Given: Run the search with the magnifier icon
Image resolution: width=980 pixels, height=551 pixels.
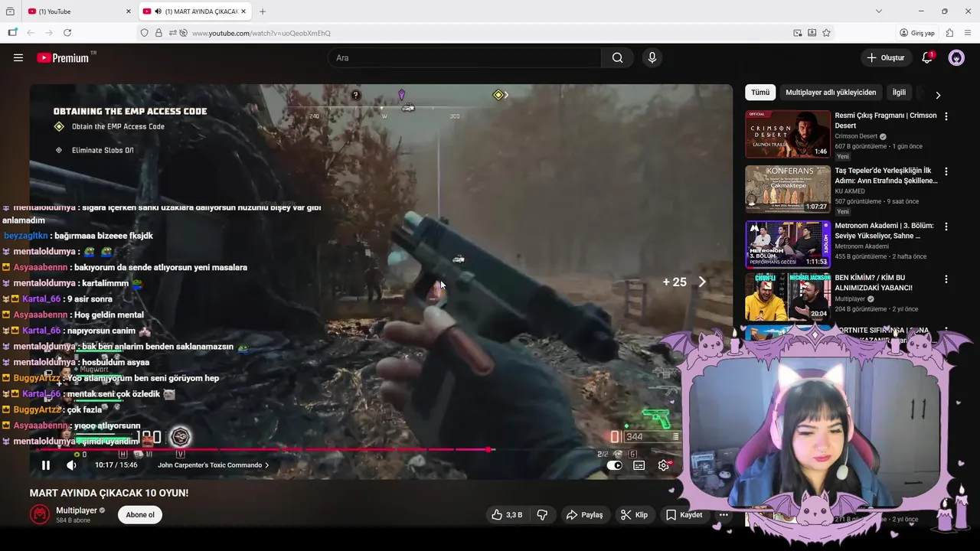Looking at the screenshot, I should click(617, 57).
